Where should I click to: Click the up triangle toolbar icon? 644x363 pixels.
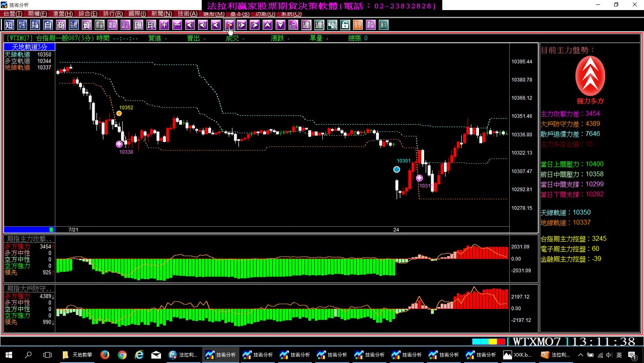pyautogui.click(x=268, y=25)
